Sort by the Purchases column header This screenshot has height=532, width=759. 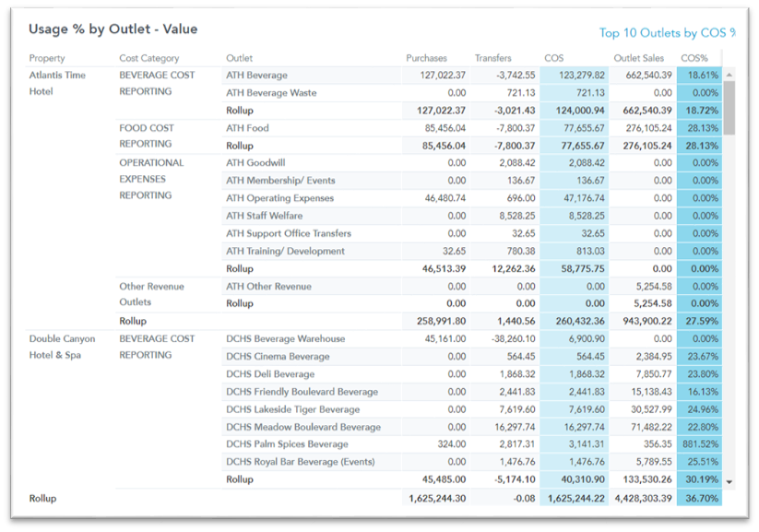click(426, 58)
